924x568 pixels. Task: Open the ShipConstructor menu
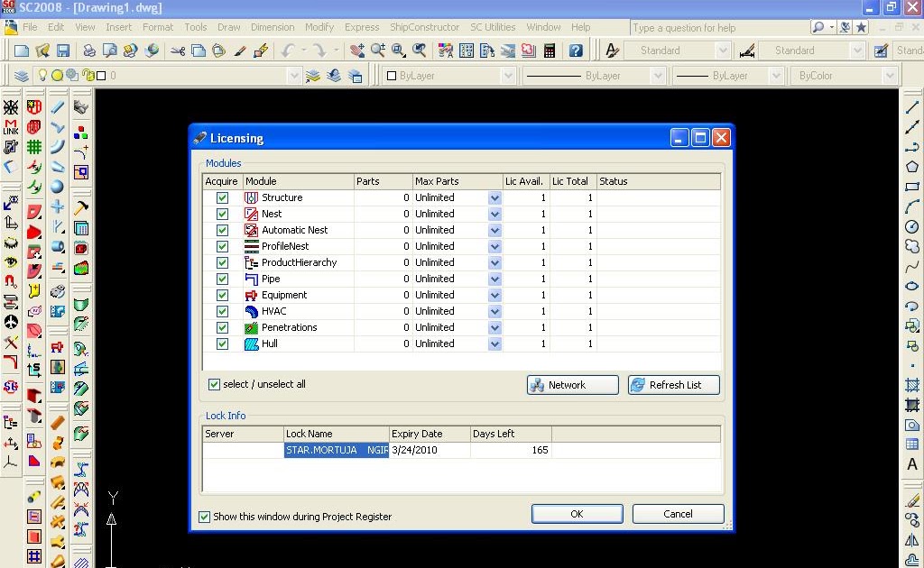424,27
